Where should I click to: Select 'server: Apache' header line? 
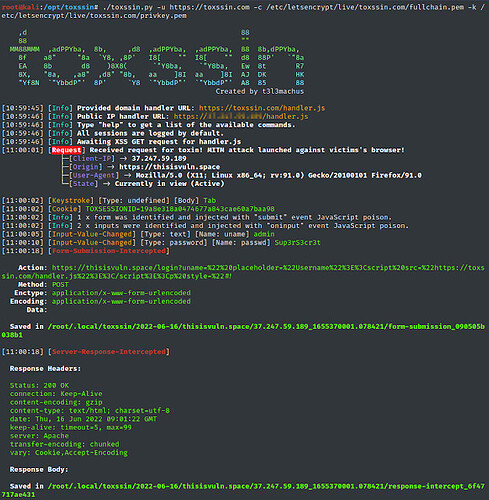point(39,436)
